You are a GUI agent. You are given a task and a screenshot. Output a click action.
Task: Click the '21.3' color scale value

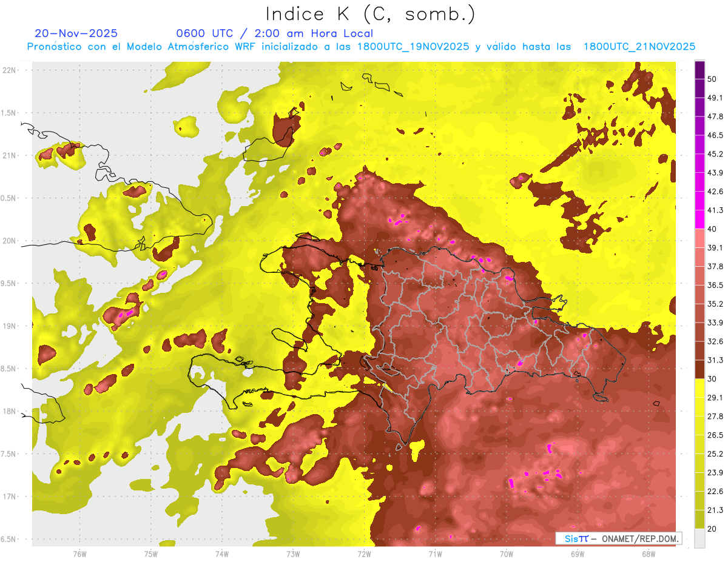(x=715, y=510)
